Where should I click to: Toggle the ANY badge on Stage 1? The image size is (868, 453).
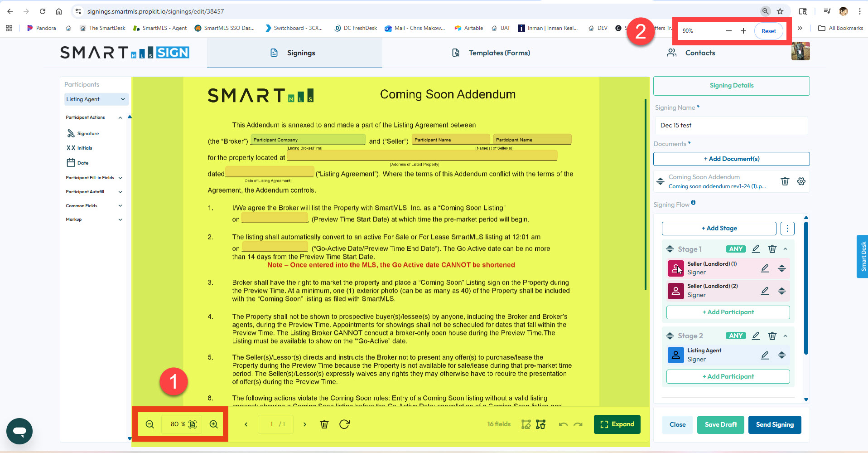736,249
